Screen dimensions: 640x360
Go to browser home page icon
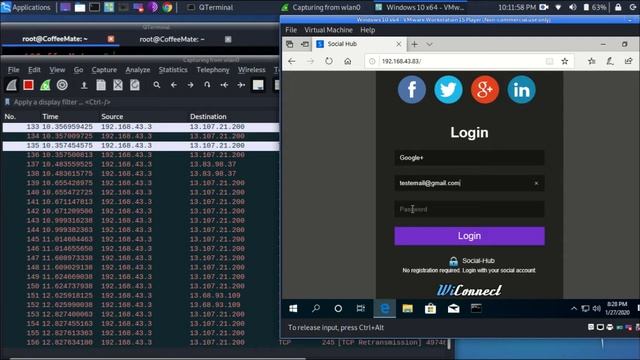click(x=347, y=61)
